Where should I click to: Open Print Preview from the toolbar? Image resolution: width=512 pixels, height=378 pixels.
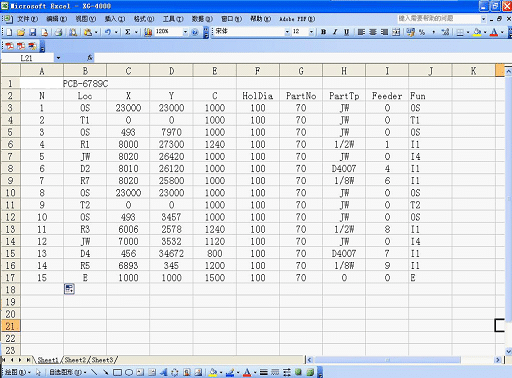73,32
